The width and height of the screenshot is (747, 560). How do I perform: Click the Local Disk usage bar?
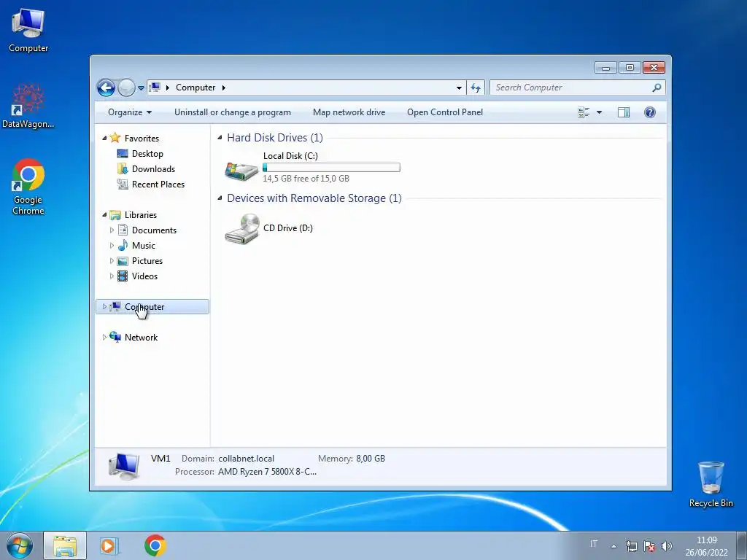[332, 167]
